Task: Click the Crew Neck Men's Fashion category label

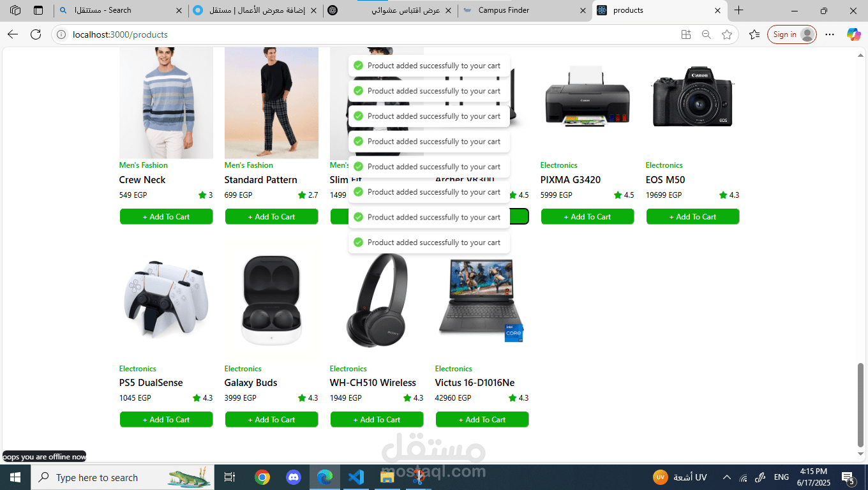Action: point(143,165)
